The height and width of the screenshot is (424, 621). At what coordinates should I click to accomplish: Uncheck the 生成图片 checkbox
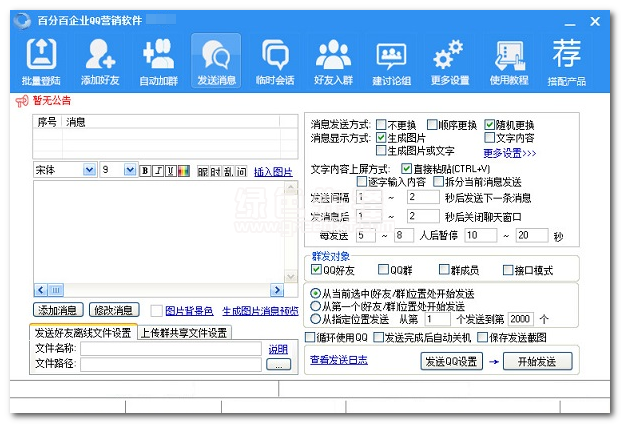click(381, 138)
